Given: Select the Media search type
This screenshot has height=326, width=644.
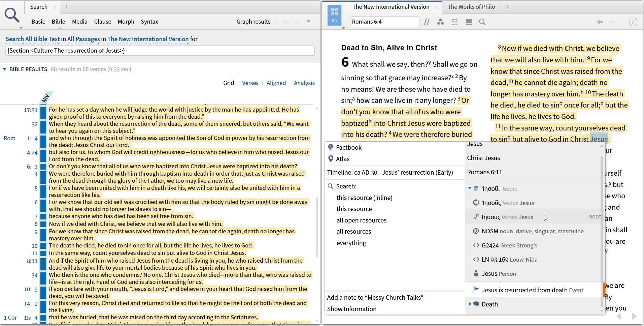Looking at the screenshot, I should (x=80, y=22).
